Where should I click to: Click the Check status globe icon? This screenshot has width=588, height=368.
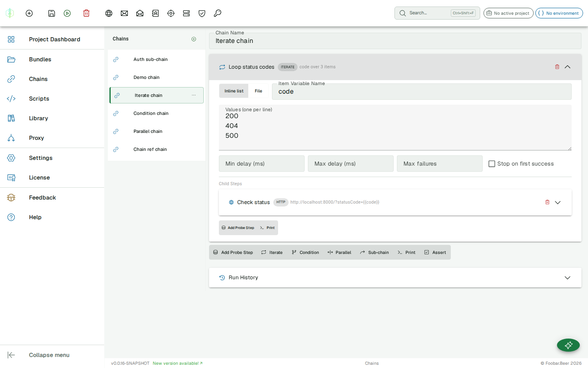click(x=231, y=202)
